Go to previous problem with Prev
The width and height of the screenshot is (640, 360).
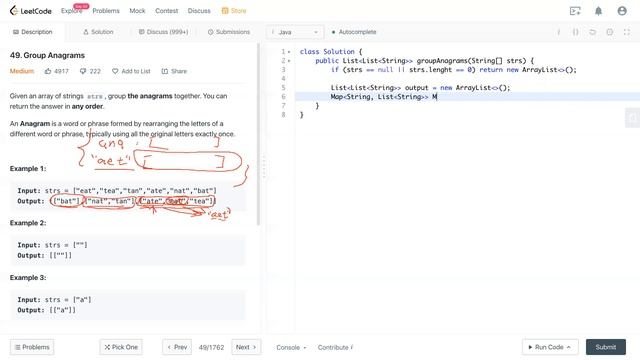coord(177,347)
